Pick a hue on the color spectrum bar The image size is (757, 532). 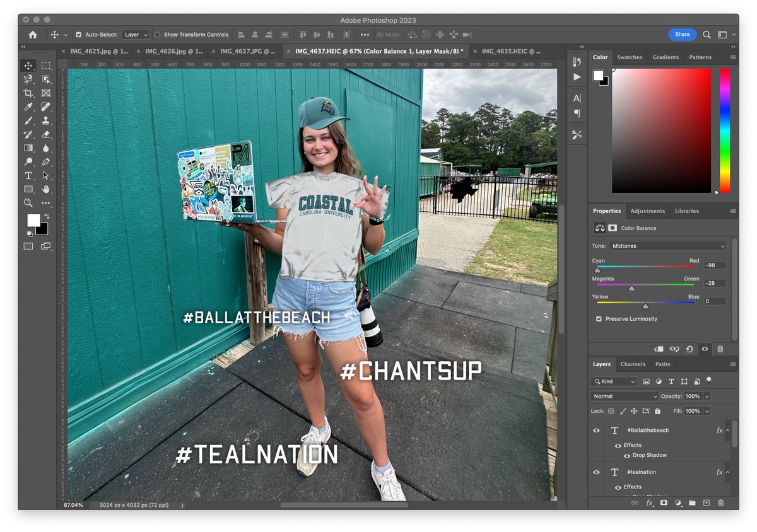pos(725,130)
